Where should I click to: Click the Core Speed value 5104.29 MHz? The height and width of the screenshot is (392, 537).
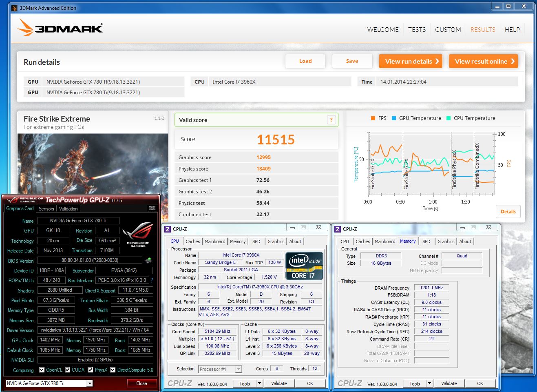click(x=217, y=332)
